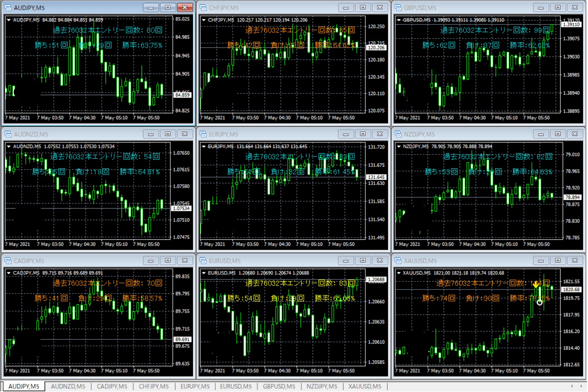
Task: Close the AUDJPY chart window
Action: pyautogui.click(x=185, y=7)
